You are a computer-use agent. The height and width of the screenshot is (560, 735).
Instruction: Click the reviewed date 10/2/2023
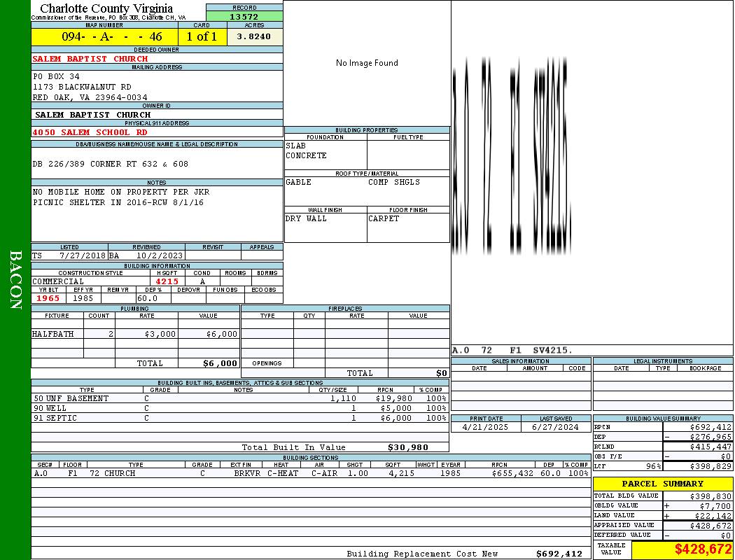[160, 256]
